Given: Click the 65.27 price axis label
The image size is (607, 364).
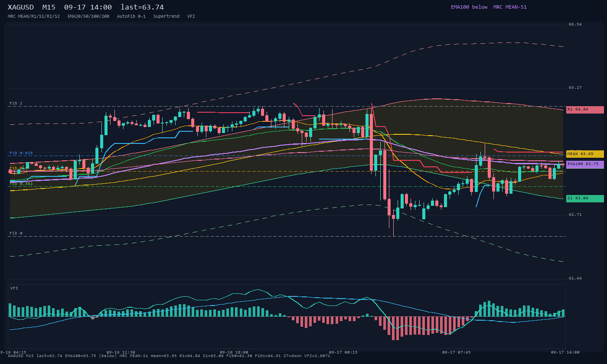Looking at the screenshot, I should point(575,88).
